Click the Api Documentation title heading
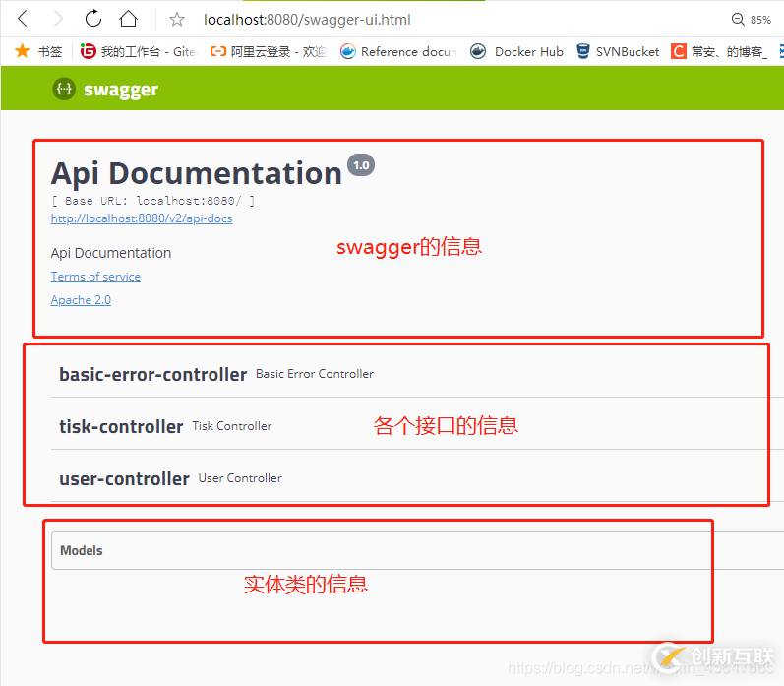The image size is (784, 686). pos(197,173)
